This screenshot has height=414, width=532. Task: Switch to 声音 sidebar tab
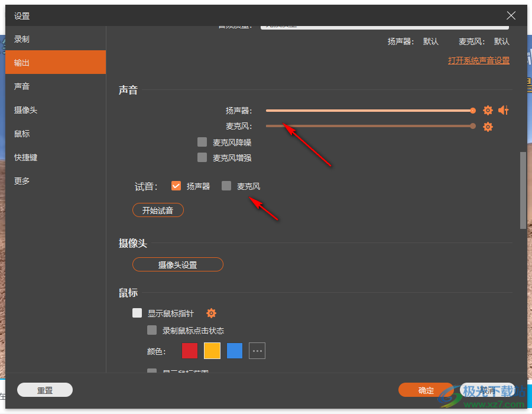(x=56, y=86)
